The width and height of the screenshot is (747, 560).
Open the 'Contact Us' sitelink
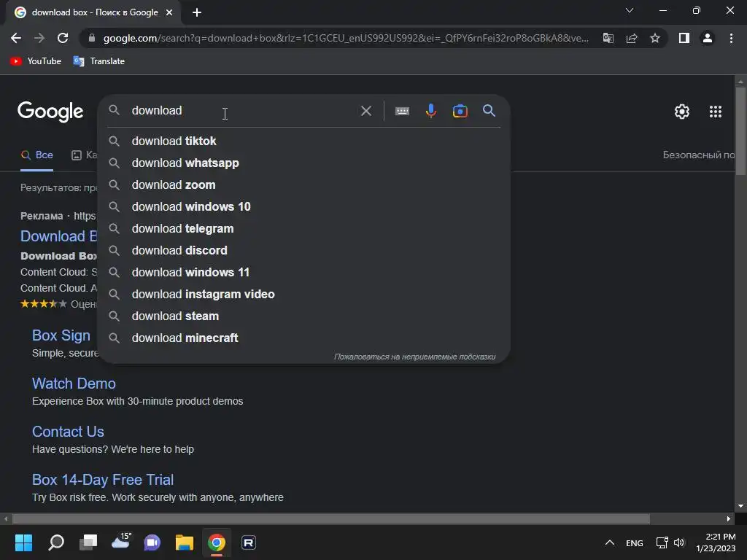(x=68, y=432)
